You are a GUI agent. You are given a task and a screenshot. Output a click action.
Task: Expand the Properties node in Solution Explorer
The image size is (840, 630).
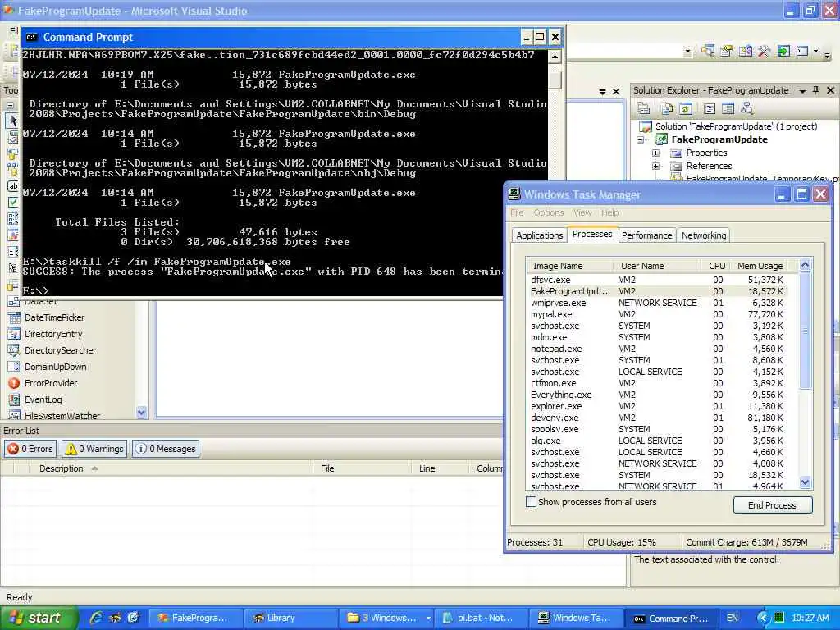click(x=655, y=153)
